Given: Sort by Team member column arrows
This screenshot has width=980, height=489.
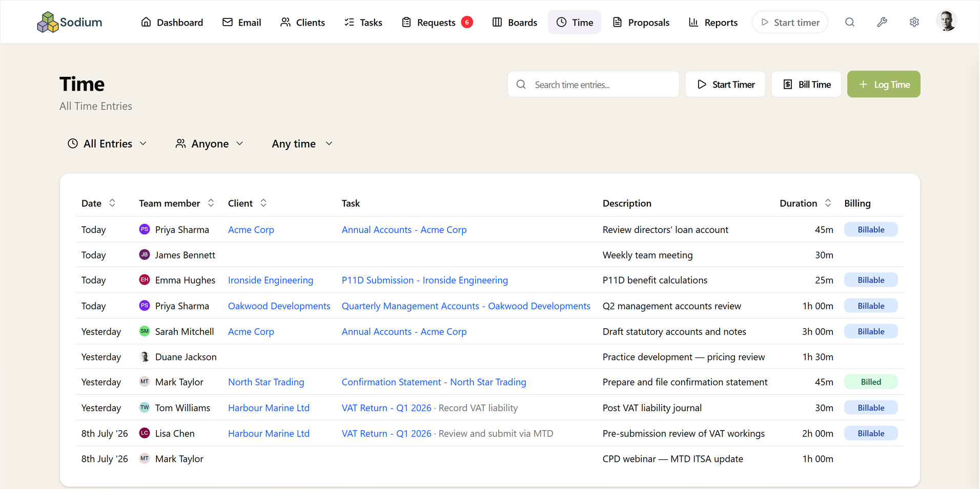Looking at the screenshot, I should pos(211,203).
